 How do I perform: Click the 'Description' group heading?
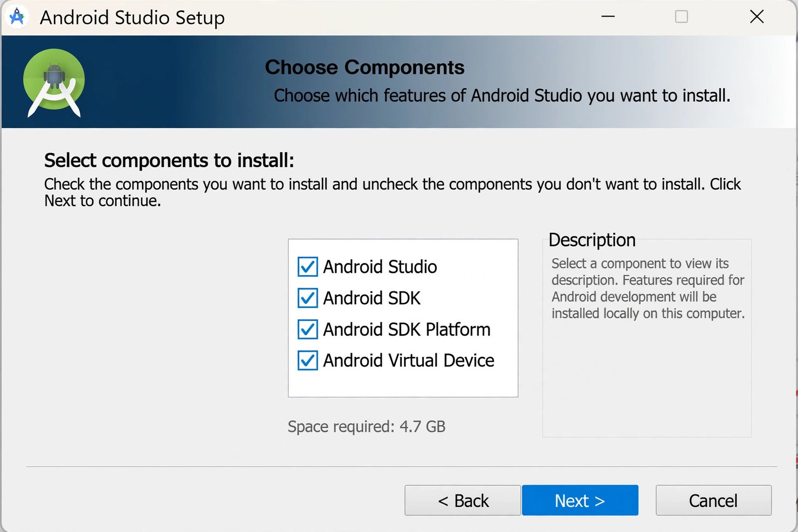click(x=592, y=240)
